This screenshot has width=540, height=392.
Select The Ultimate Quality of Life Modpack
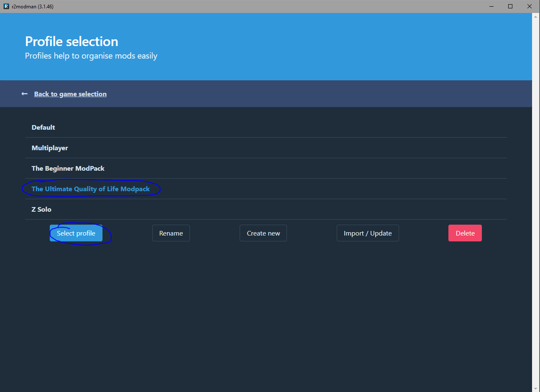tap(266, 189)
